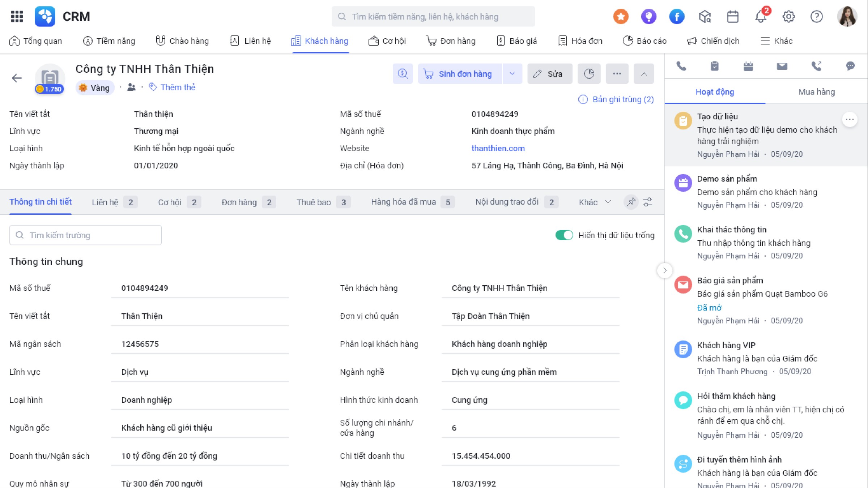Collapse the right activity panel

click(x=664, y=270)
